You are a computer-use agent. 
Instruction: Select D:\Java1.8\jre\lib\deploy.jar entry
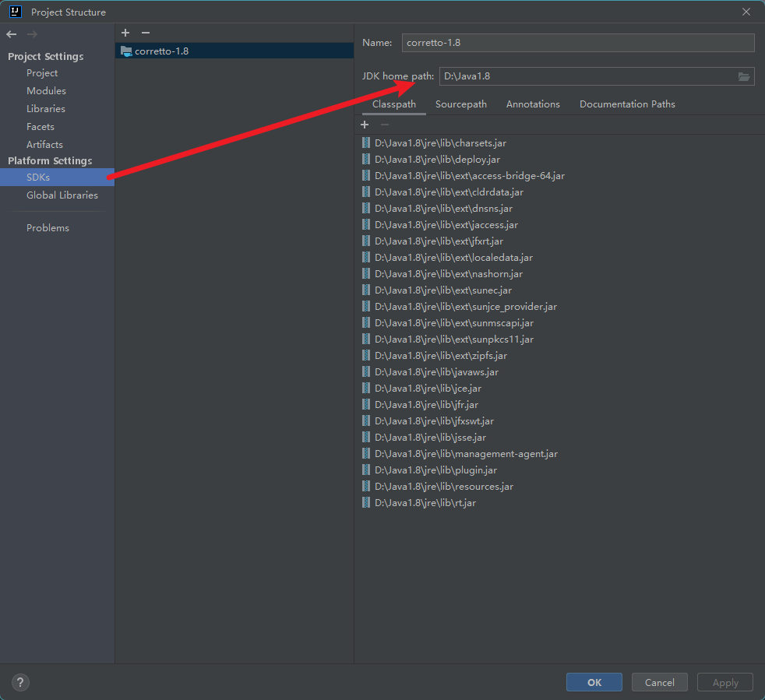coord(437,160)
